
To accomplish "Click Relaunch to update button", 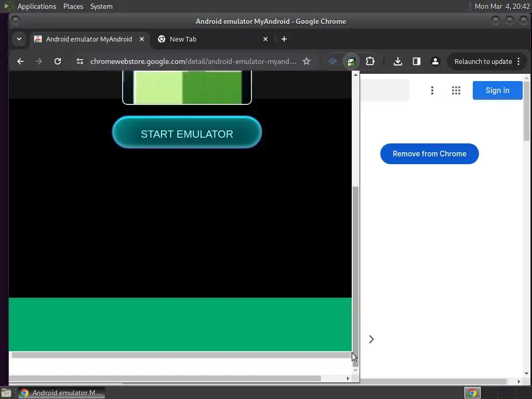I will tap(483, 61).
